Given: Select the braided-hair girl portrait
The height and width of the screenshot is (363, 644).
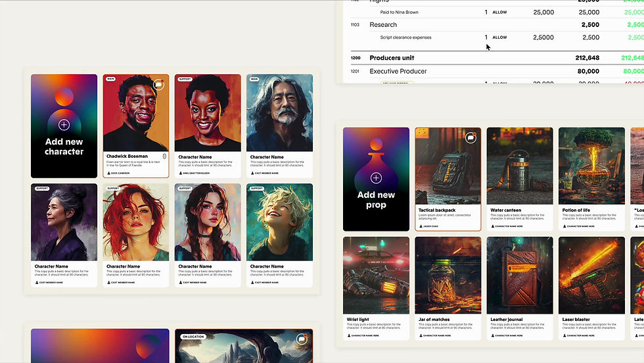Looking at the screenshot, I should [x=208, y=222].
